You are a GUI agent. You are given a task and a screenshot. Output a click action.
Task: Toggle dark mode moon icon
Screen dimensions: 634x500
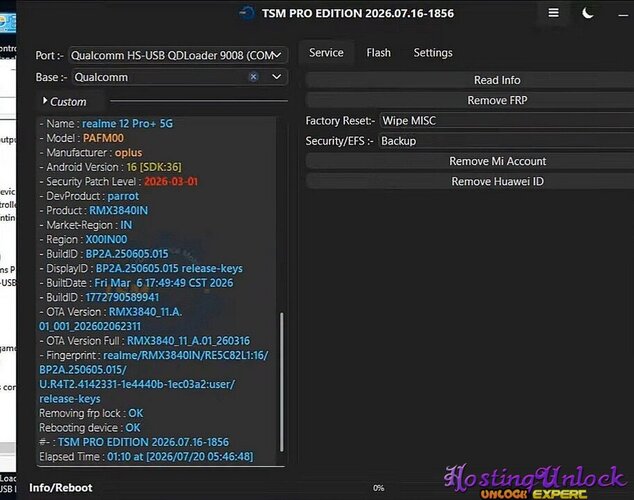click(x=588, y=13)
